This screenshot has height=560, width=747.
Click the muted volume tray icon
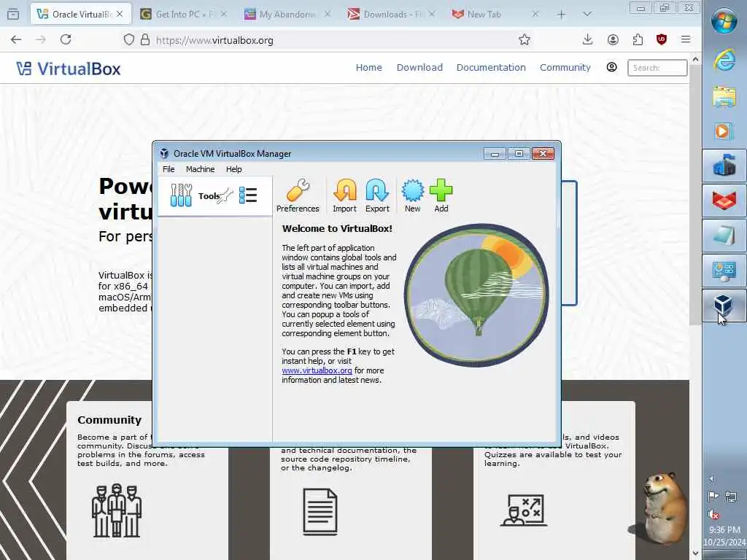713,514
